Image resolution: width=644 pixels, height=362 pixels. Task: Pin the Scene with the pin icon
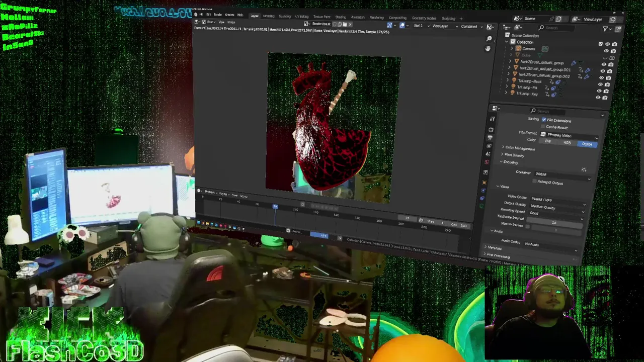551,19
